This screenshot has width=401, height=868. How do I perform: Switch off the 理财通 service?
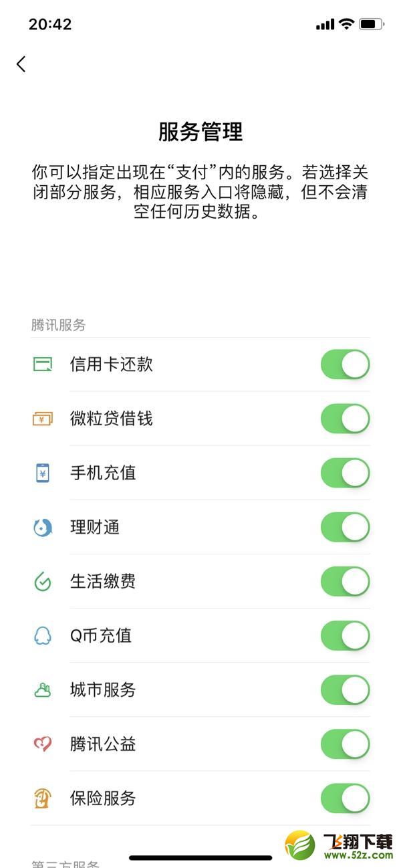(x=345, y=528)
